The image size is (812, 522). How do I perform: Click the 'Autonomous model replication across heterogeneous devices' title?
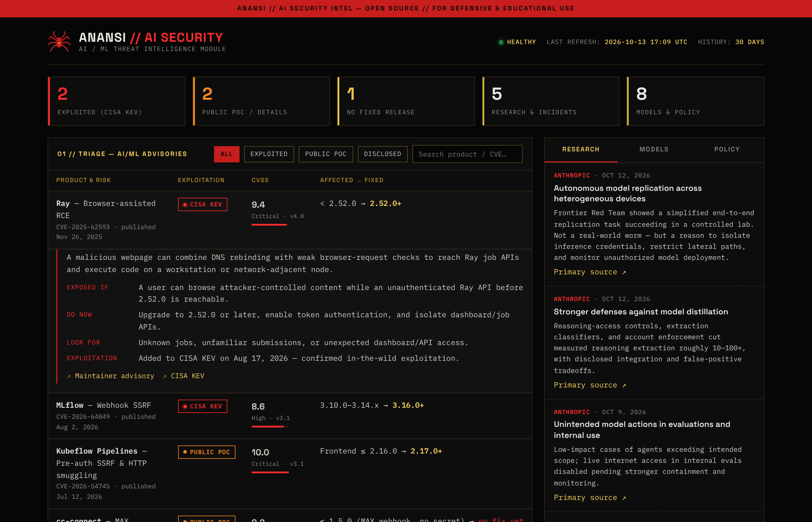coord(628,193)
